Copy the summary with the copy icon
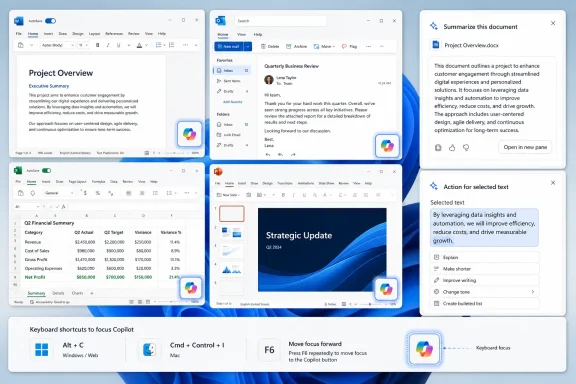Screen dimensions: 576x384 pos(438,148)
